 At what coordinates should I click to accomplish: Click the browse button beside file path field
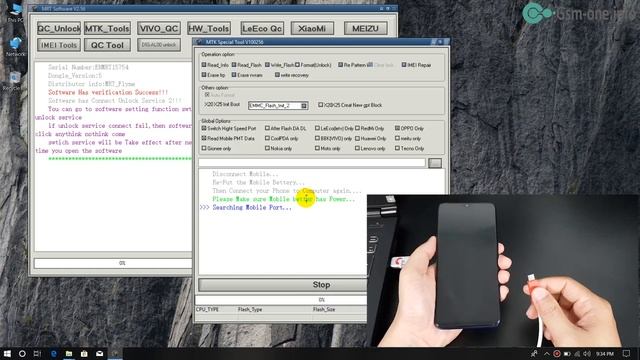coord(435,163)
